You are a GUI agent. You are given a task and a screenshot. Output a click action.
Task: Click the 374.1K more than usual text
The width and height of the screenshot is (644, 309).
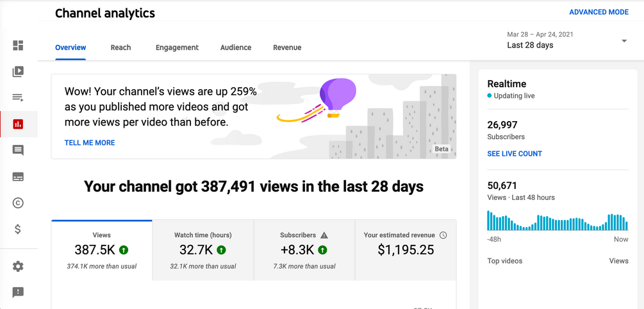(x=102, y=266)
